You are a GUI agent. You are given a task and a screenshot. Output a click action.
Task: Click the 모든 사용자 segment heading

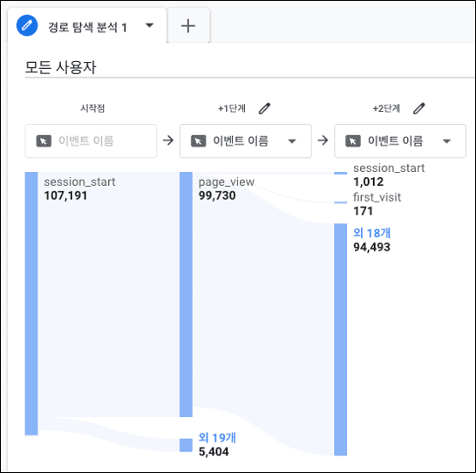[60, 67]
